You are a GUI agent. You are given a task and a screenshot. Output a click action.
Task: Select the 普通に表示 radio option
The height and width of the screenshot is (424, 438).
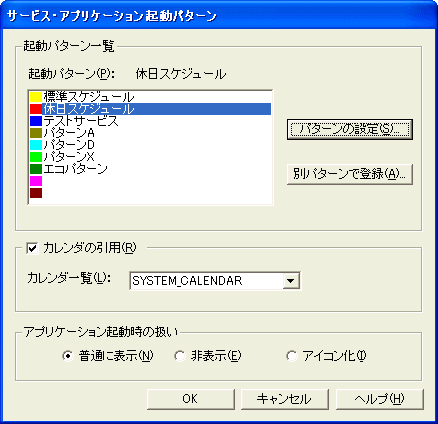tap(68, 356)
